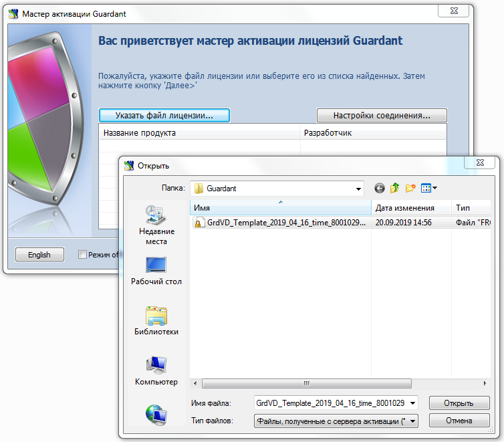Expand the Папка folder dropdown
The height and width of the screenshot is (442, 504).
tap(358, 189)
